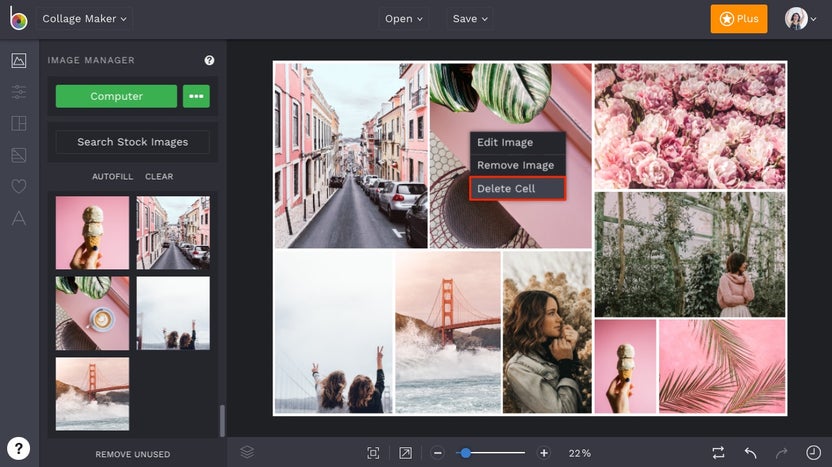Viewport: 832px width, 467px height.
Task: Choose Delete Cell from context menu
Action: 517,188
